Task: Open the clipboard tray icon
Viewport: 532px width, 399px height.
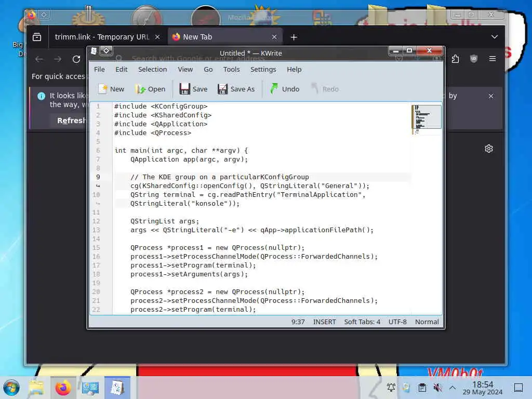Action: tap(422, 388)
